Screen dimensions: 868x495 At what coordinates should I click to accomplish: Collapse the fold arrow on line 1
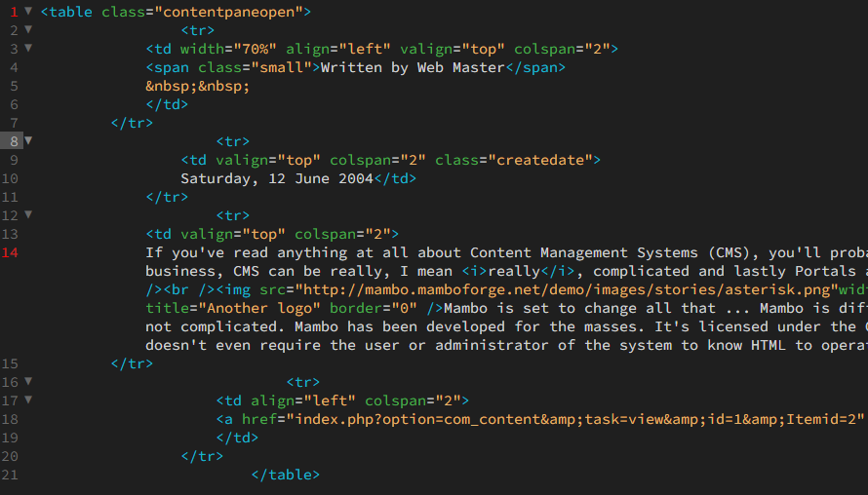click(x=28, y=11)
